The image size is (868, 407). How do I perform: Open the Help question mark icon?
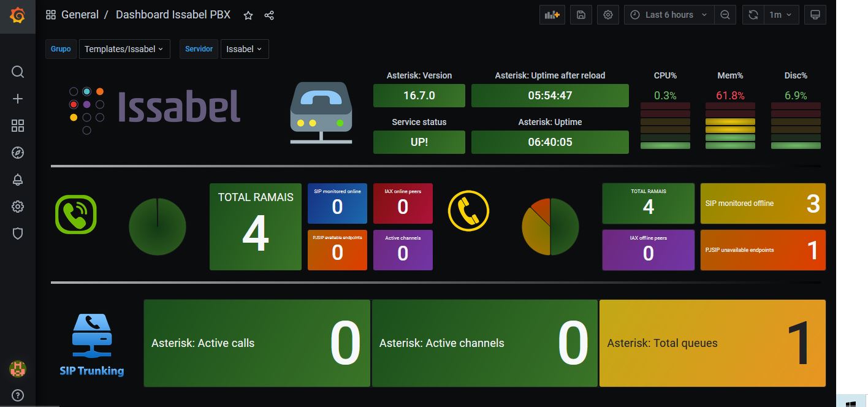[x=18, y=395]
